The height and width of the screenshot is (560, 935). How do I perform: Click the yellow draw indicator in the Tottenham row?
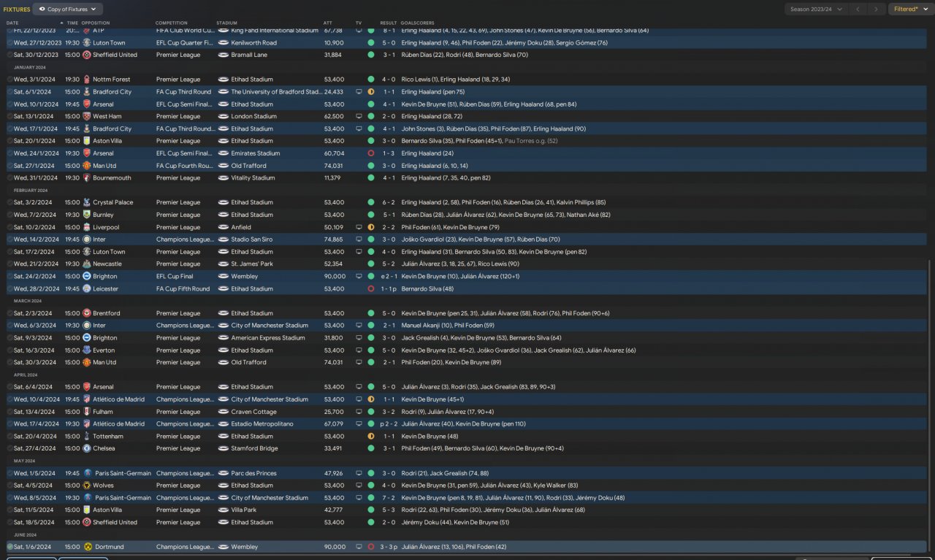point(371,437)
